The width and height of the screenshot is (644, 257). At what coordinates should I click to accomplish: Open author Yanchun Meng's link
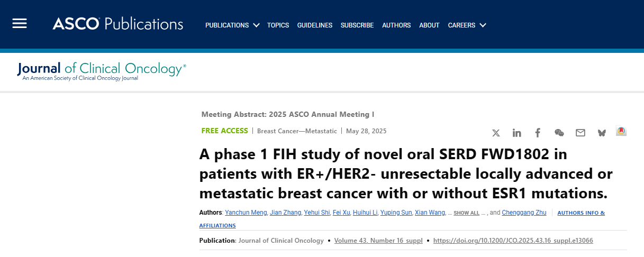pos(246,213)
